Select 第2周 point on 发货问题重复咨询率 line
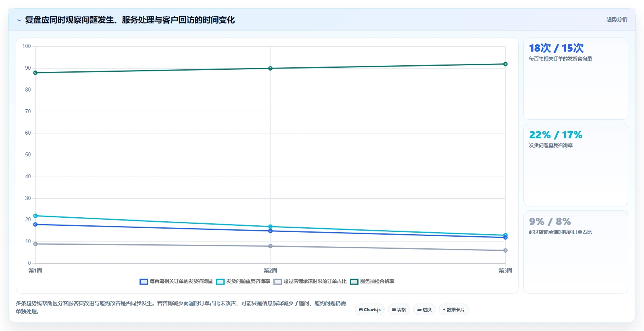The image size is (644, 331). point(270,227)
